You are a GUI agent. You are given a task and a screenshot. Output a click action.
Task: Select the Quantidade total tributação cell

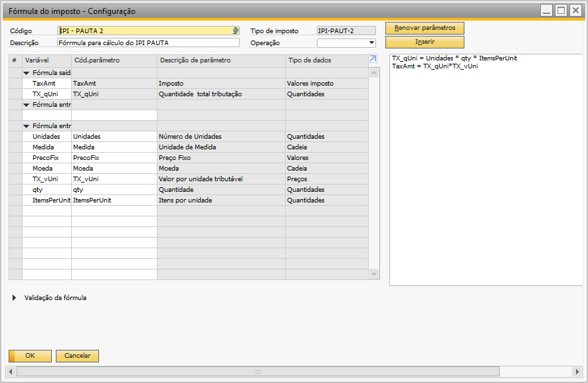tap(221, 94)
